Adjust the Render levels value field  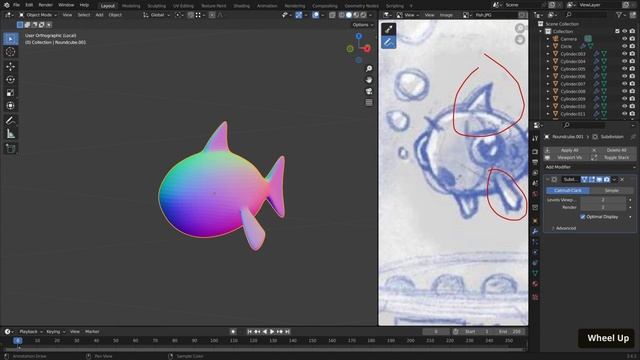(603, 207)
